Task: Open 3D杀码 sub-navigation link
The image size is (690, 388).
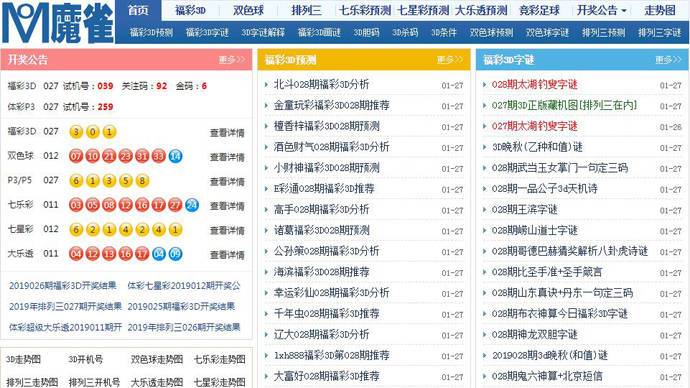Action: pyautogui.click(x=405, y=33)
